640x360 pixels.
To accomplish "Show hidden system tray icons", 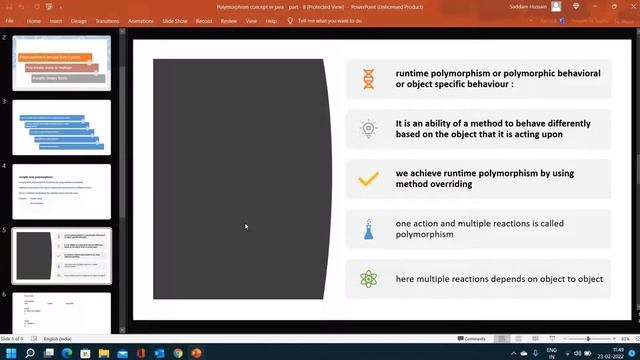I will coord(513,353).
